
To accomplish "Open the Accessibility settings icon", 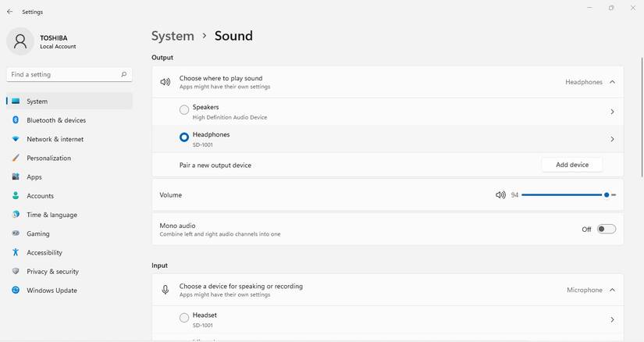I will point(16,252).
